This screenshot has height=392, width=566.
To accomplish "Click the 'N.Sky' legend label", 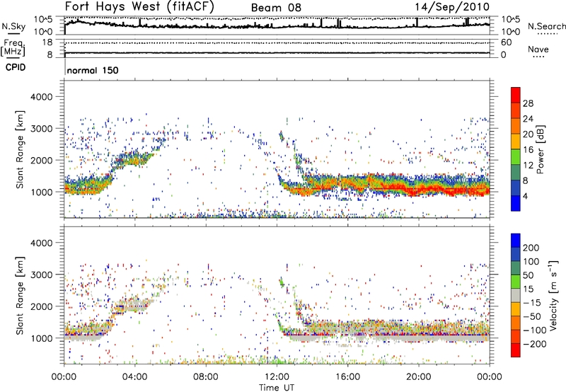I will pyautogui.click(x=13, y=27).
